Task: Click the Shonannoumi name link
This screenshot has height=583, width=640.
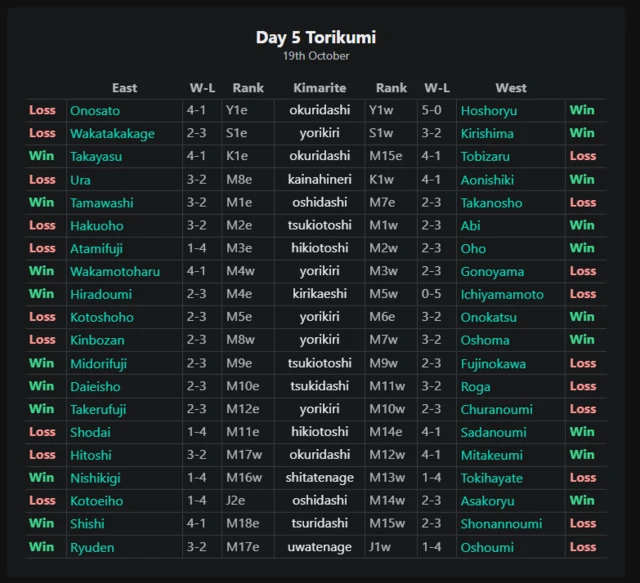Action: tap(501, 525)
